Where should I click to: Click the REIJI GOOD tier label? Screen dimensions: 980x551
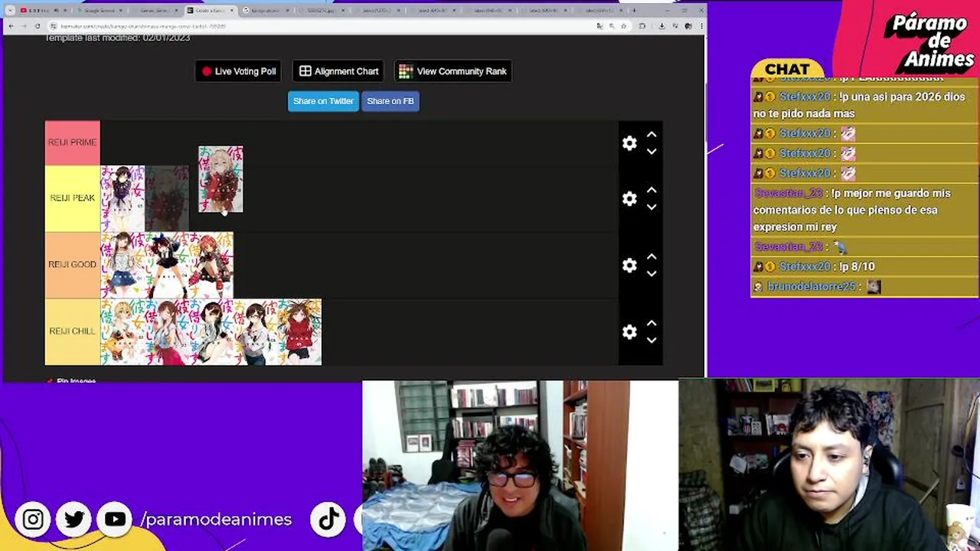73,265
